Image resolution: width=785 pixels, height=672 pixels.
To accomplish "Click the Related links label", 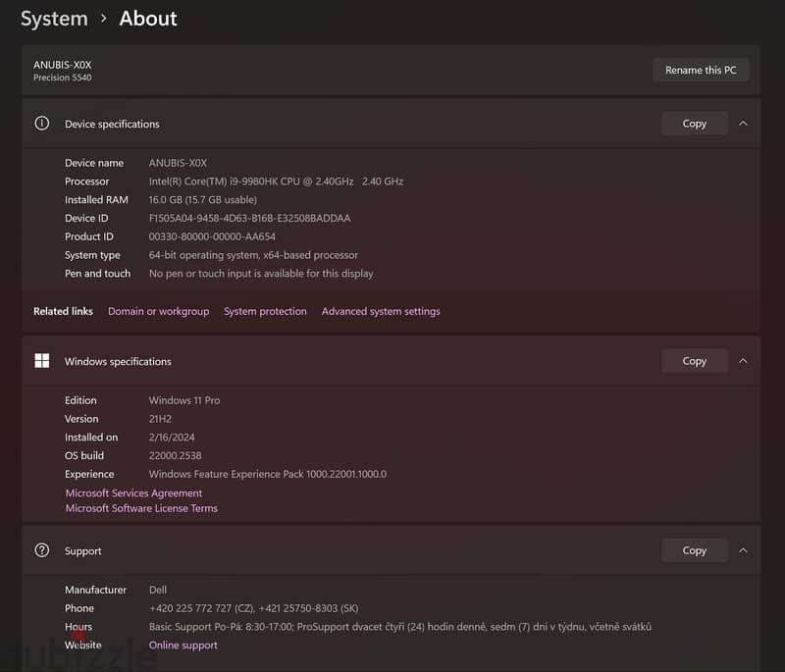I will point(63,311).
